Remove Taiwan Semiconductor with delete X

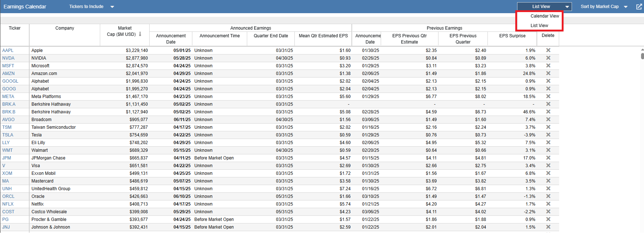click(548, 127)
